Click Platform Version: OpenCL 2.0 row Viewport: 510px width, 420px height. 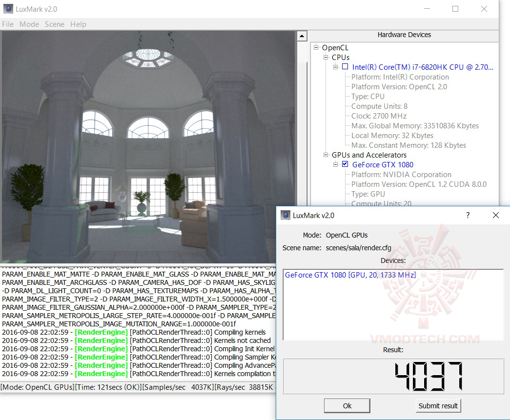(x=399, y=87)
